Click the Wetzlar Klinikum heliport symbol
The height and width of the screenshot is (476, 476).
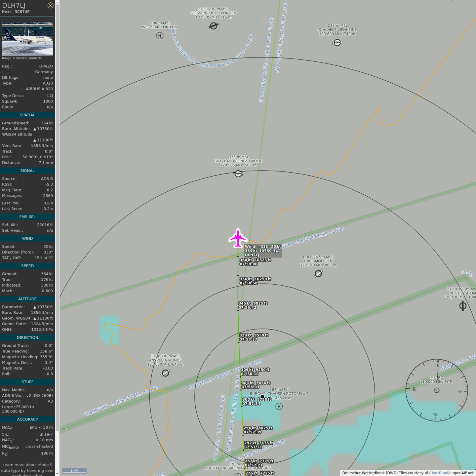[x=160, y=36]
